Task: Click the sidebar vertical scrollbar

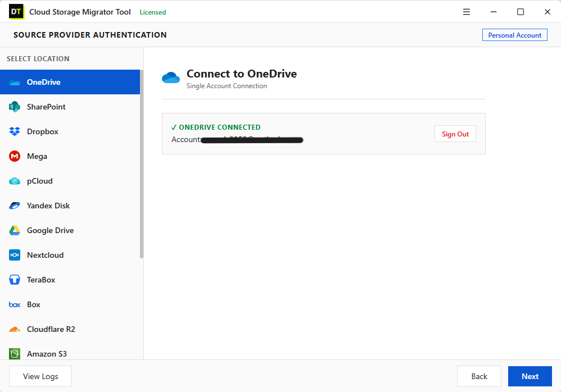Action: 142,163
